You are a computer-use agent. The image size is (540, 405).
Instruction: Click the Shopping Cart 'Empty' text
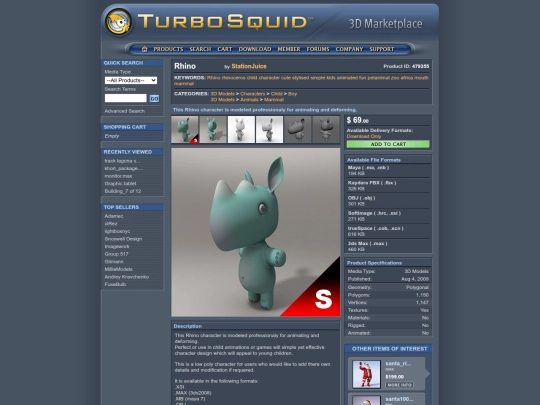point(112,136)
